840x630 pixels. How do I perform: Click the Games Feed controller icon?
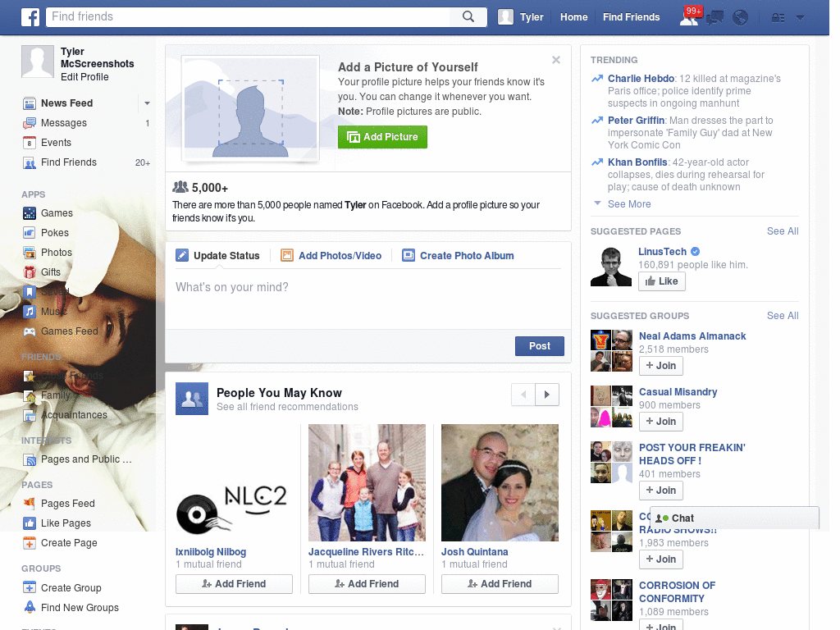[30, 331]
